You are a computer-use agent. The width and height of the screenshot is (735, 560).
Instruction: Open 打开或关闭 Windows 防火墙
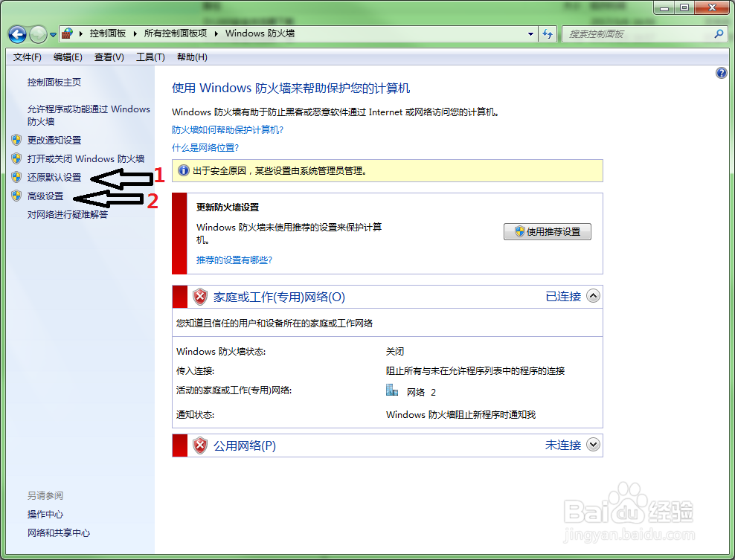click(x=86, y=159)
